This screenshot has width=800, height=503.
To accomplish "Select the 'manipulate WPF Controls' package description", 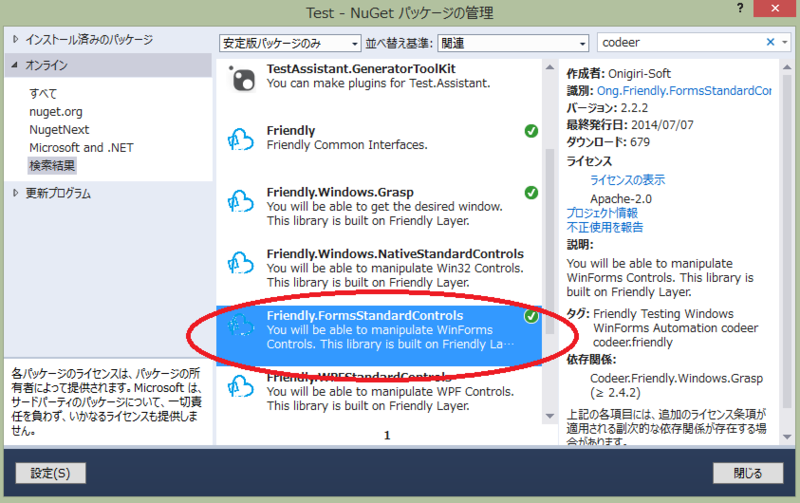I will pyautogui.click(x=390, y=398).
